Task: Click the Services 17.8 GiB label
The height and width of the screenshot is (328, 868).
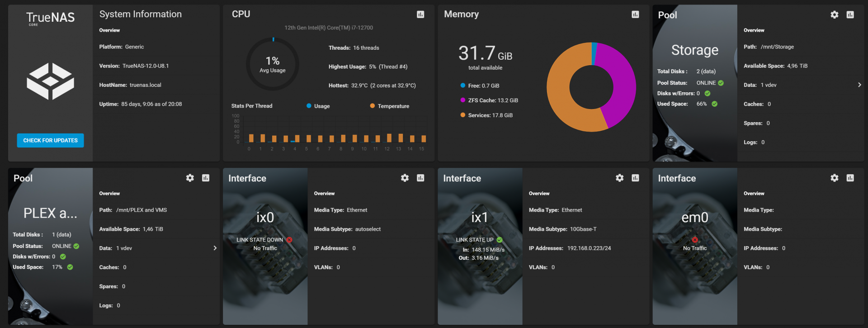Action: coord(491,115)
